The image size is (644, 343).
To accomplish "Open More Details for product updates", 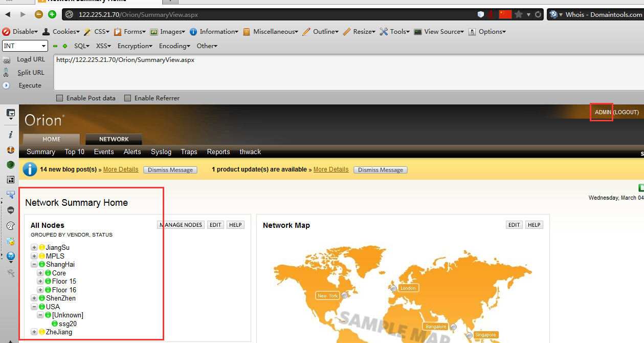I will (331, 169).
